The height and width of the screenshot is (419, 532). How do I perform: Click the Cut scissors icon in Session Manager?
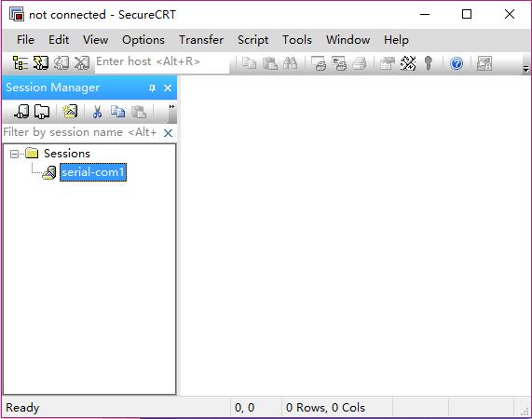(98, 112)
